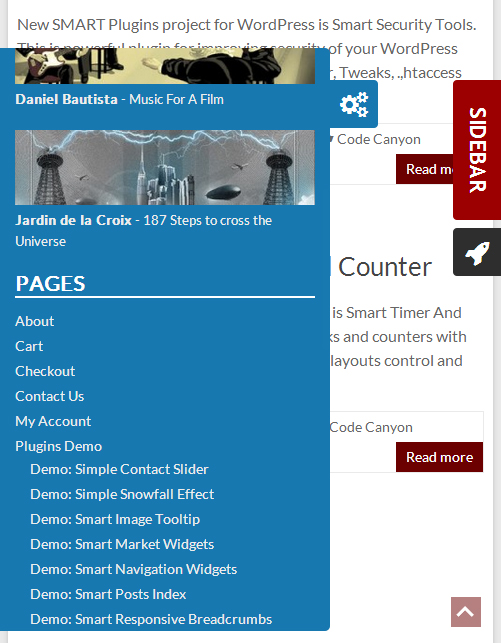Open the Checkout page link
The image size is (501, 643).
(45, 371)
